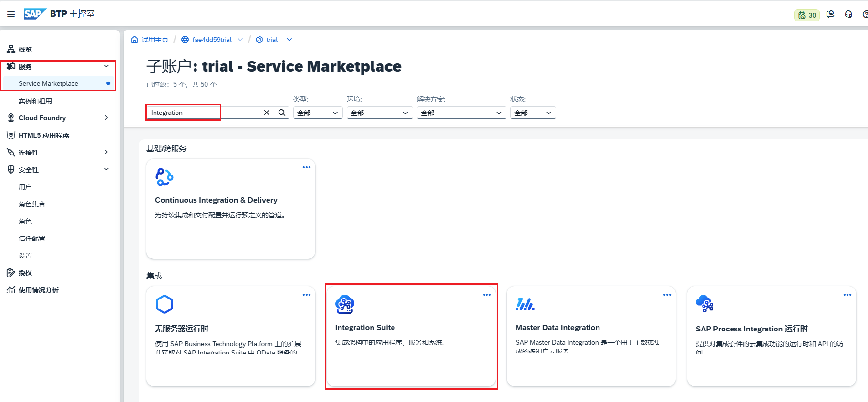Open the 状态 filter dropdown
868x402 pixels.
point(533,113)
